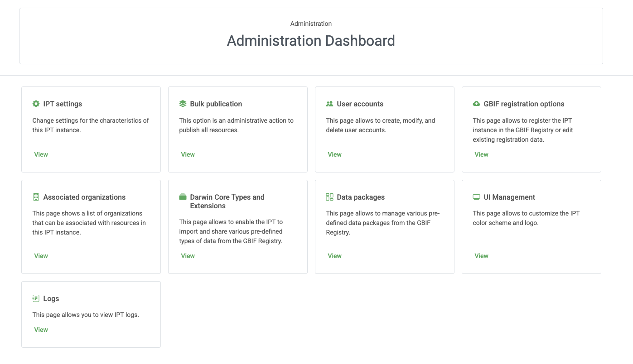Viewport: 633px width, 364px height.
Task: Open View link under Bulk publication
Action: click(188, 154)
